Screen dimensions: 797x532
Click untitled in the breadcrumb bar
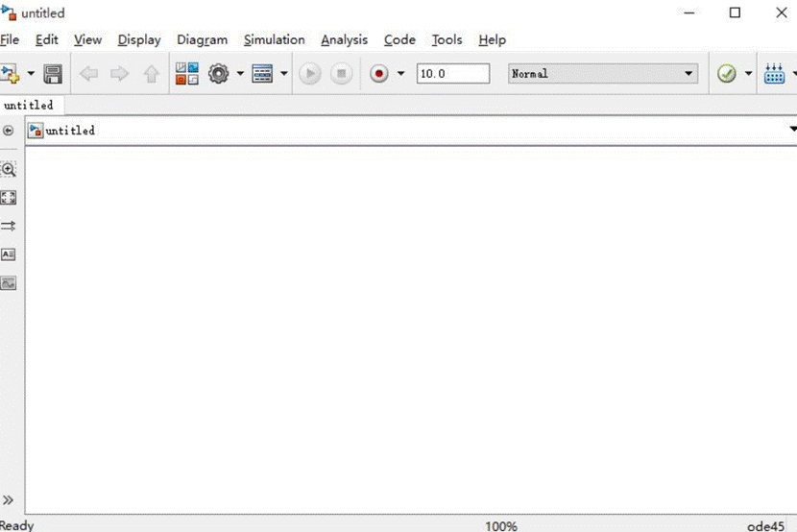(70, 131)
